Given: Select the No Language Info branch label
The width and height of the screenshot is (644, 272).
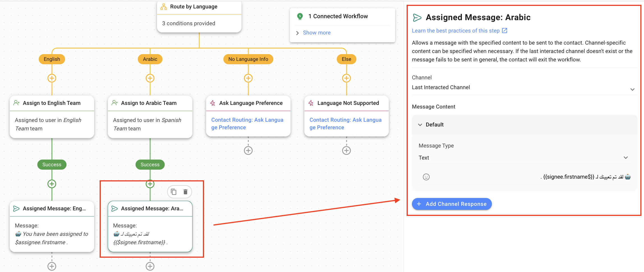Looking at the screenshot, I should tap(248, 59).
